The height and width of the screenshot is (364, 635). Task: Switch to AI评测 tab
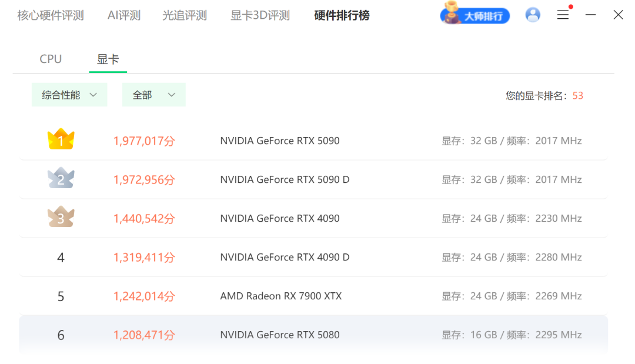coord(124,15)
